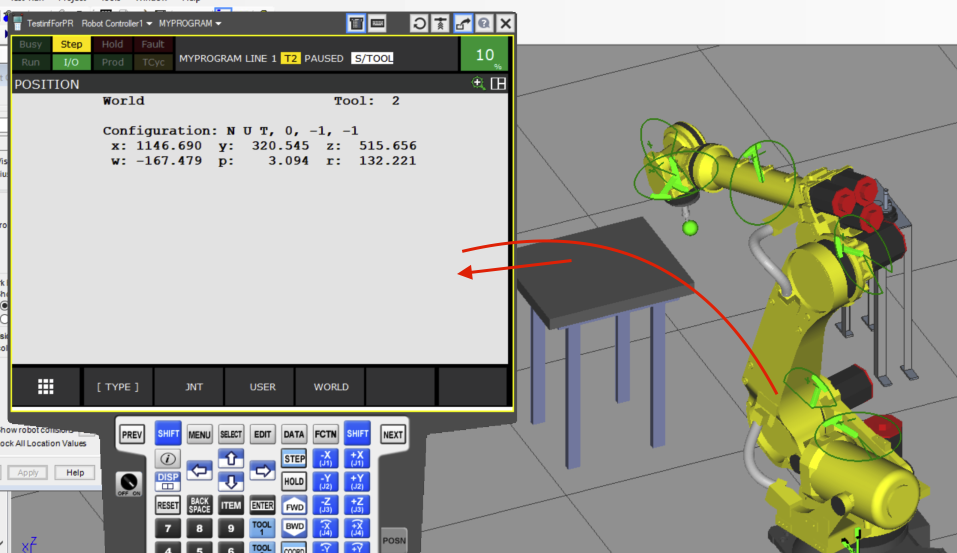Click the PREV key
Viewport: 957px width, 553px height.
tap(132, 435)
